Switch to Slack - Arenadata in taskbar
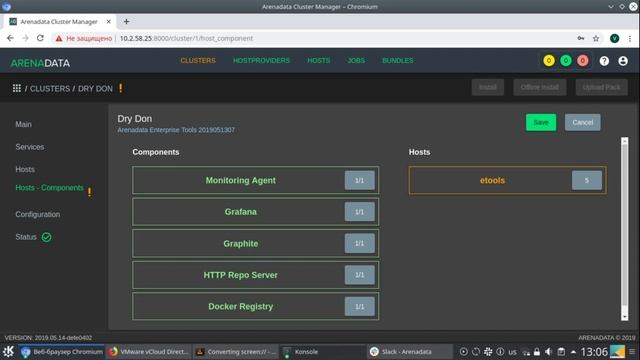This screenshot has width=640, height=360. [x=410, y=352]
